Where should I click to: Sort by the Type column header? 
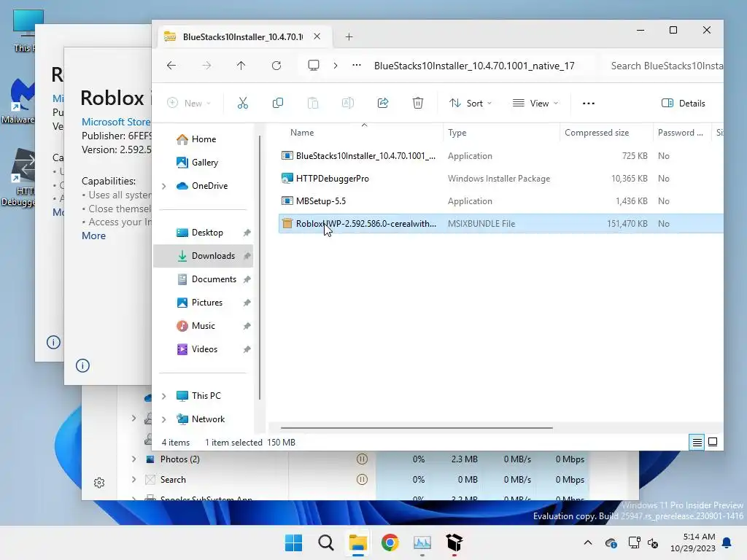[457, 133]
